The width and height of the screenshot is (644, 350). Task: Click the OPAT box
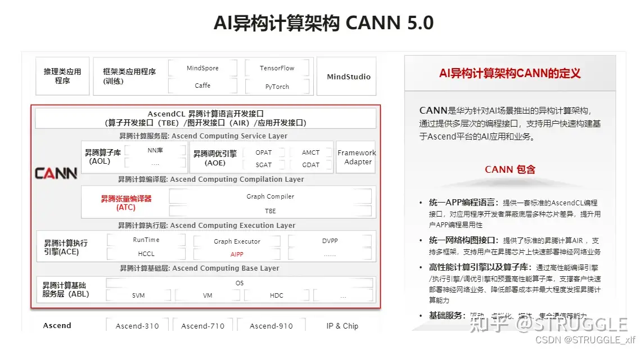263,152
